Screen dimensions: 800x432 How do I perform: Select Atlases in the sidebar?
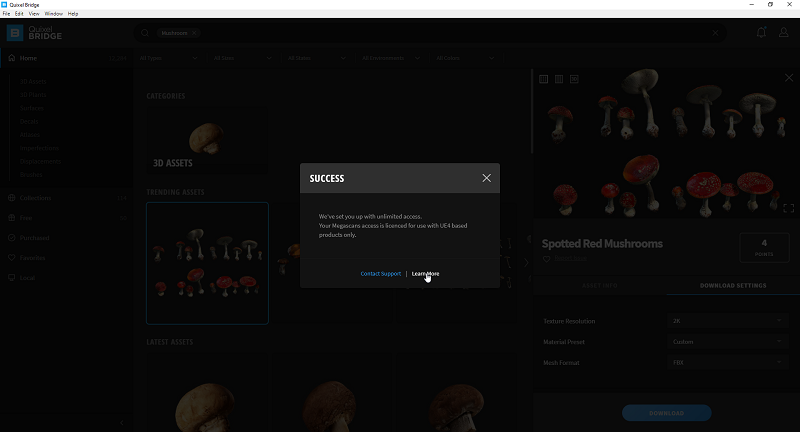[30, 135]
